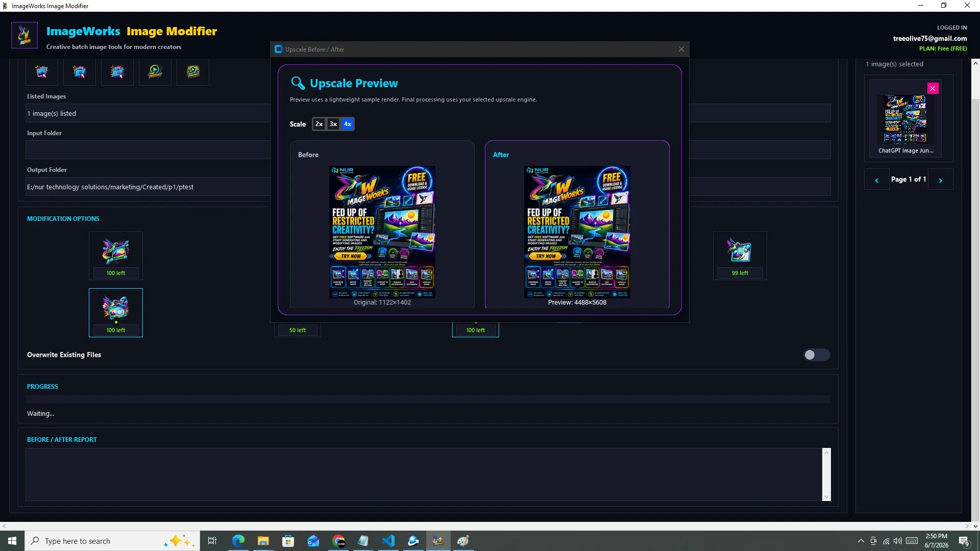Show hidden system tray icons
This screenshot has width=980, height=551.
(x=861, y=541)
